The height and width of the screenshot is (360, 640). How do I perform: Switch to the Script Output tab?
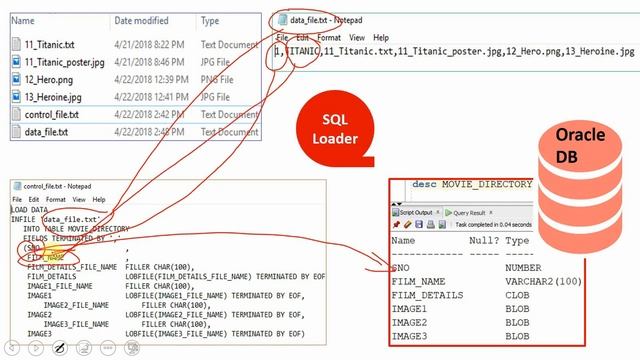[416, 212]
